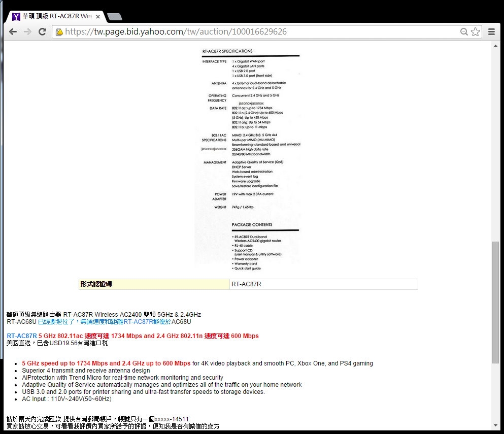Click the red '5 GHz speed up to 1734 Mbps' bullet

pyautogui.click(x=106, y=363)
